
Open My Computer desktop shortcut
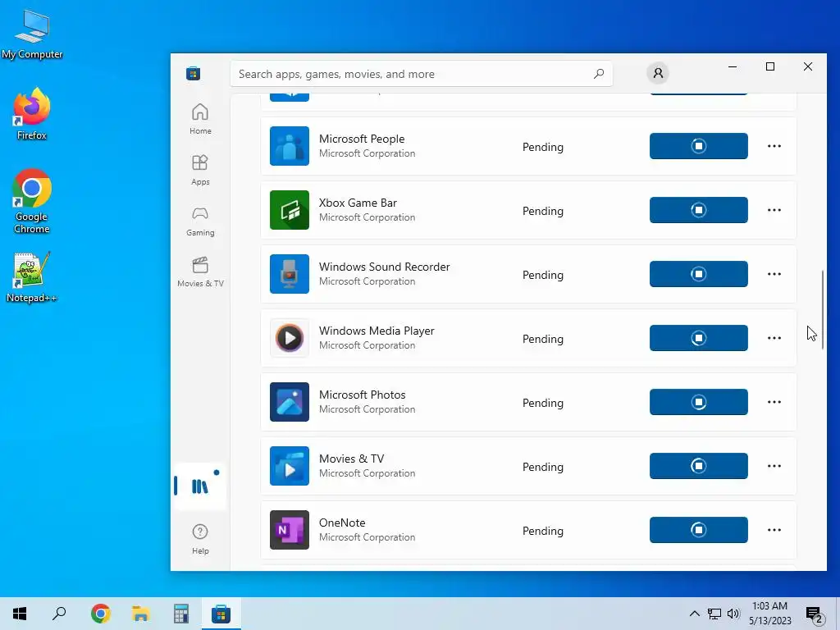tap(32, 34)
